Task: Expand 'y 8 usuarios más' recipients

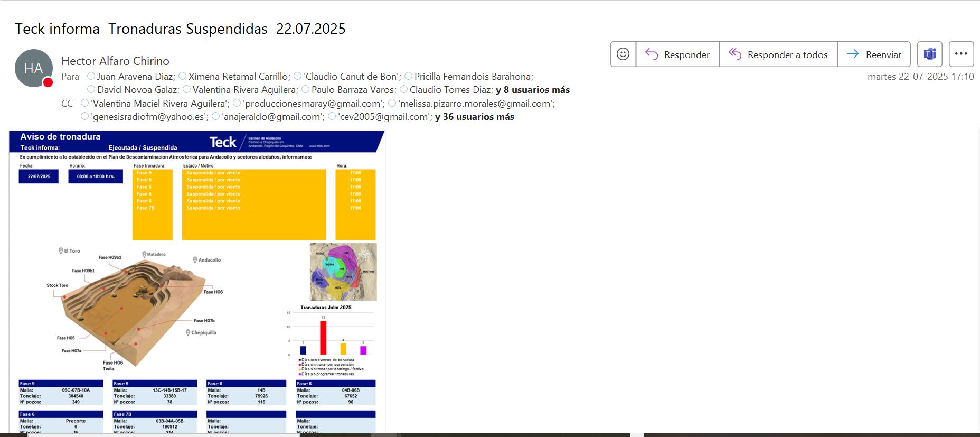Action: (x=533, y=90)
